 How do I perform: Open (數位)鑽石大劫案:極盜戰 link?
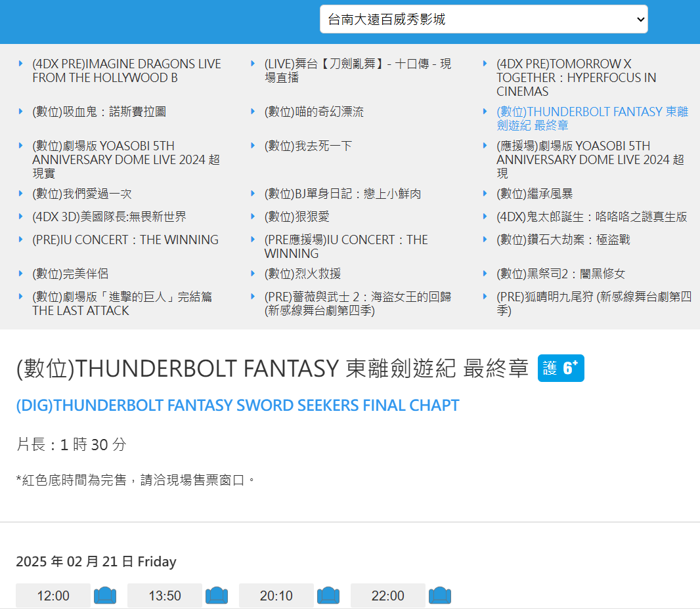563,240
